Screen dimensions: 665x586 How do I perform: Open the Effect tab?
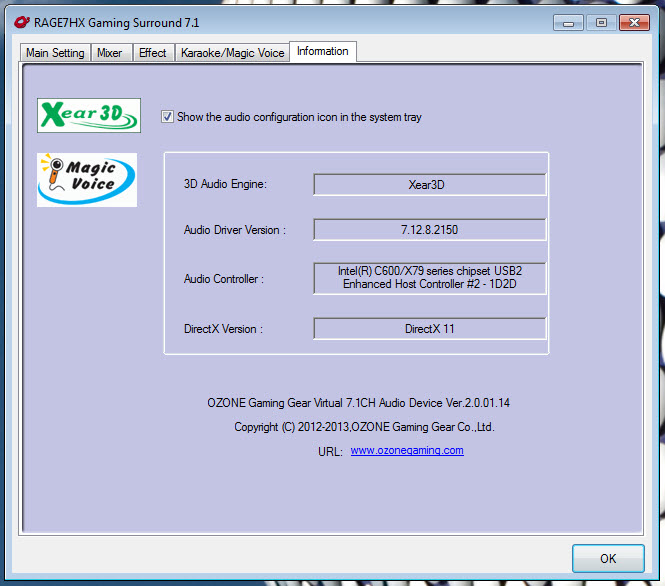click(x=153, y=53)
